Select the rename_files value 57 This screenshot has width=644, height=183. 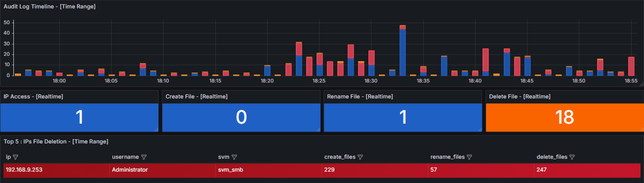[481, 170]
